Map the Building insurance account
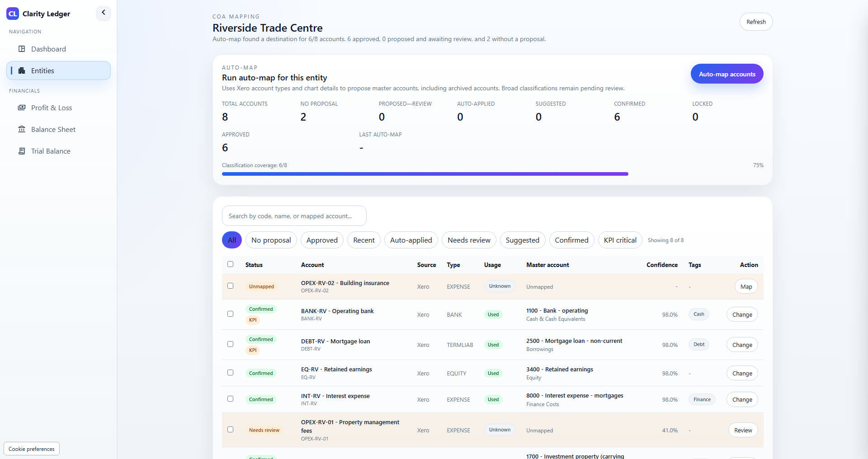 pos(746,286)
